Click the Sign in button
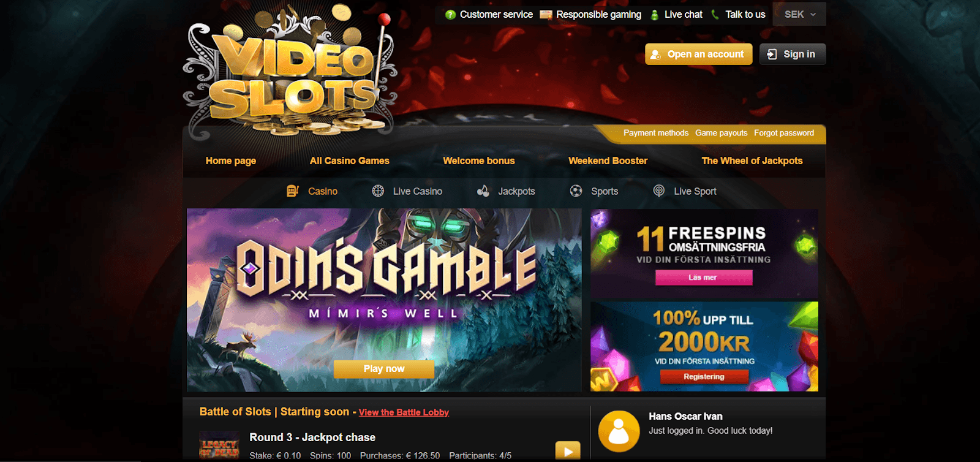Screen dimensions: 980x462 (x=793, y=54)
